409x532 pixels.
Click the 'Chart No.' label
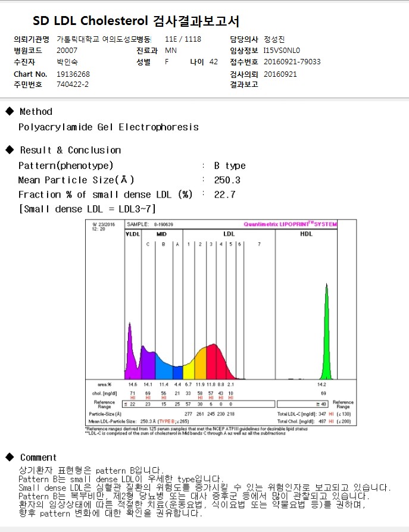click(x=30, y=74)
